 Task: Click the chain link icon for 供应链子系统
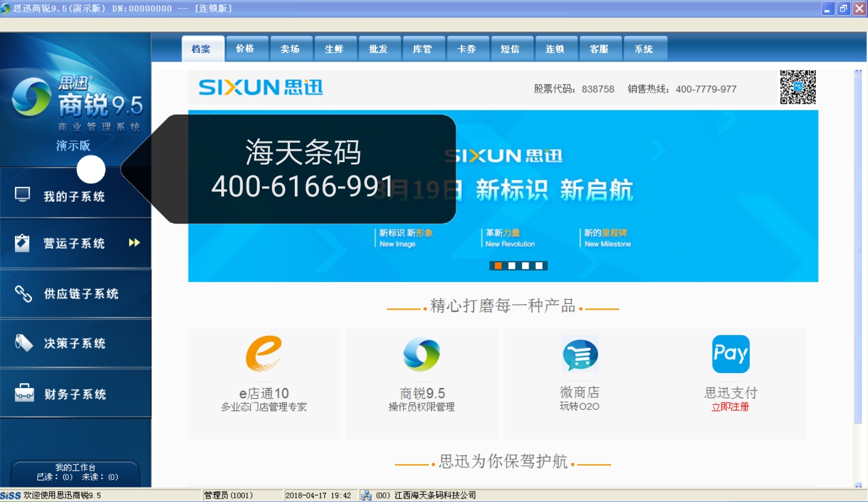pyautogui.click(x=23, y=293)
